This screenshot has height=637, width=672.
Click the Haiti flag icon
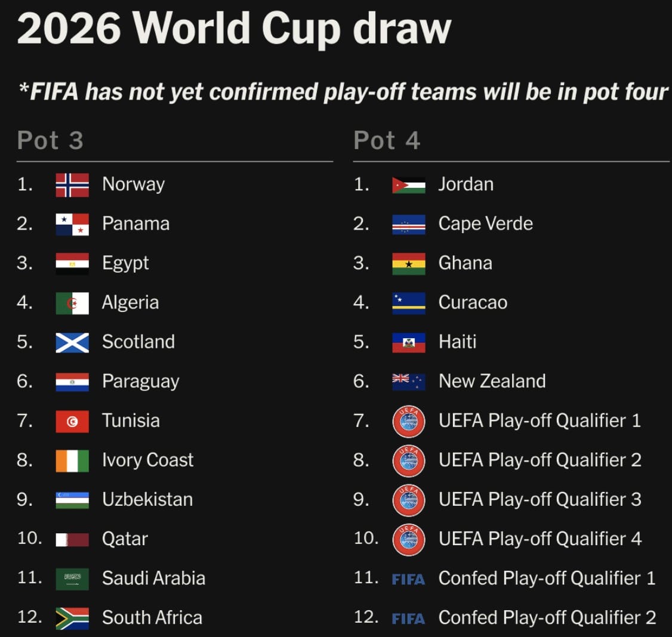[409, 342]
